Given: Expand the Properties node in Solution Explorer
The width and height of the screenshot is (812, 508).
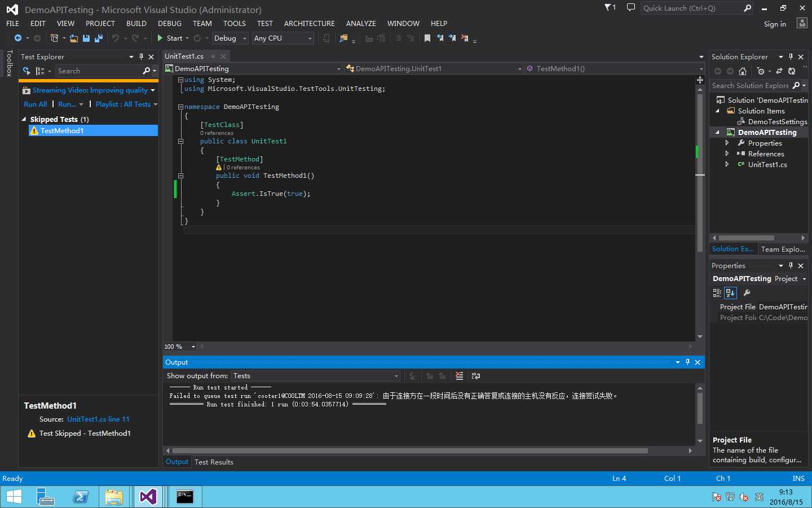Looking at the screenshot, I should [727, 143].
